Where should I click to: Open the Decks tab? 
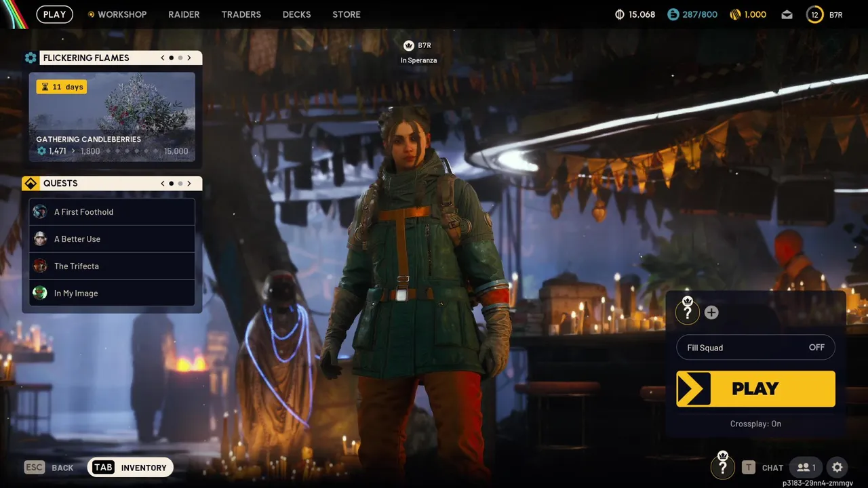[296, 14]
